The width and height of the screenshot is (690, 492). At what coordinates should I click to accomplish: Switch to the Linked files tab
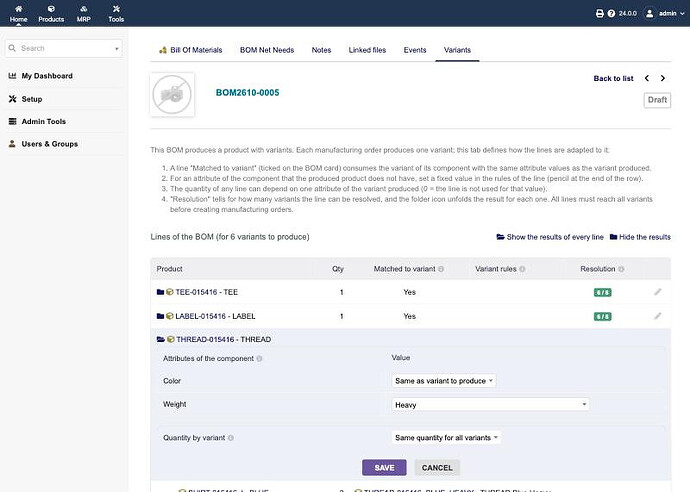pyautogui.click(x=367, y=50)
